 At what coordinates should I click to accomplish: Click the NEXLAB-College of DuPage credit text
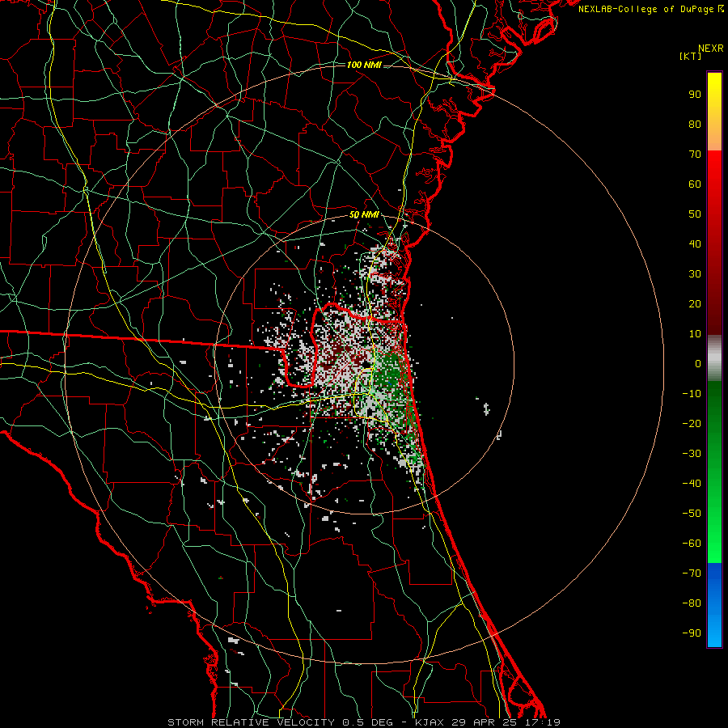click(651, 9)
